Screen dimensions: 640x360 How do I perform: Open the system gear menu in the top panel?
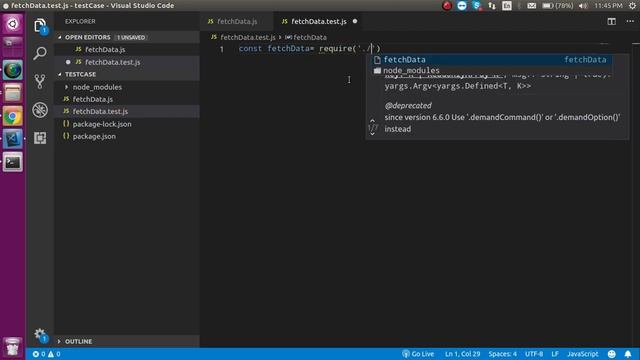coord(632,6)
